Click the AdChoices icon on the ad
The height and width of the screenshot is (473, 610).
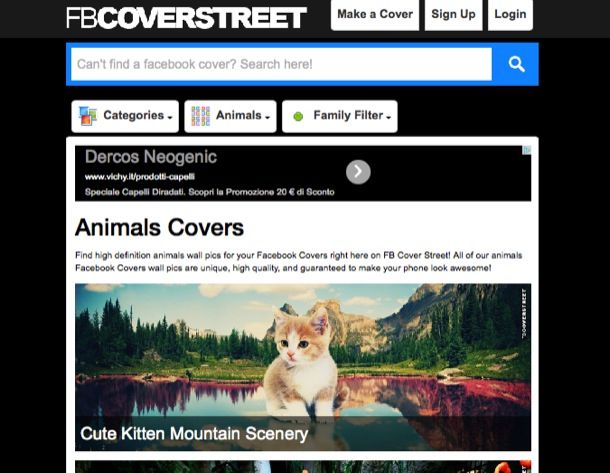(x=526, y=151)
